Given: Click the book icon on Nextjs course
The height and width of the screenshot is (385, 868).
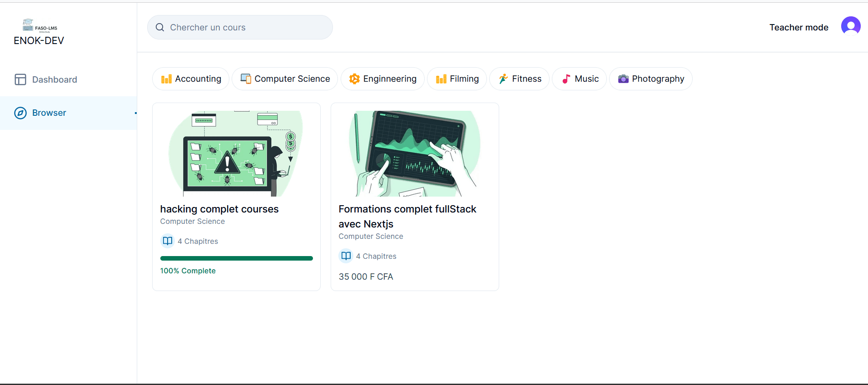Looking at the screenshot, I should (346, 256).
